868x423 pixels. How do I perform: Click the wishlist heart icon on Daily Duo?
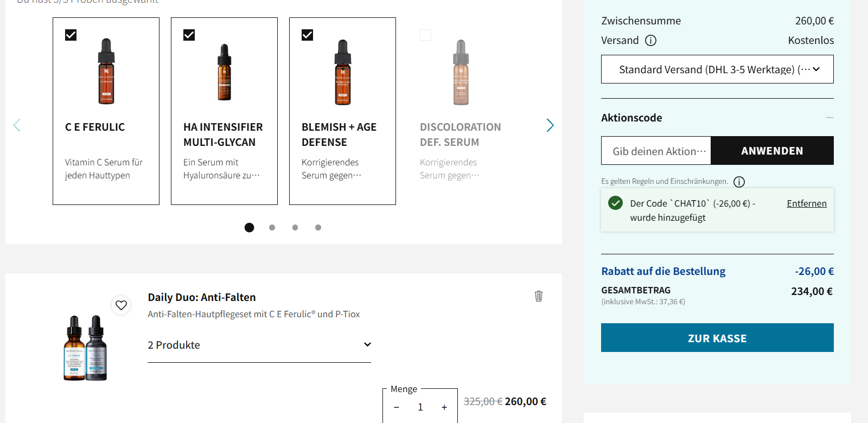pos(121,305)
